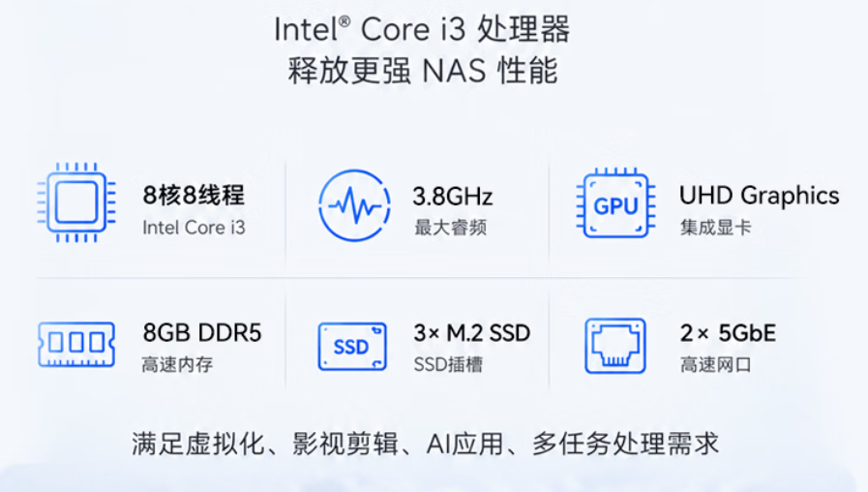868x492 pixels.
Task: Click the GPU chip icon
Action: pyautogui.click(x=615, y=203)
